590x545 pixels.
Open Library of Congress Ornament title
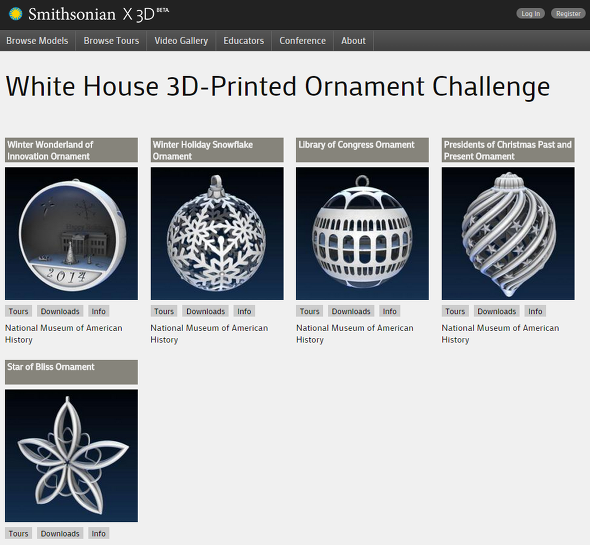tap(362, 150)
